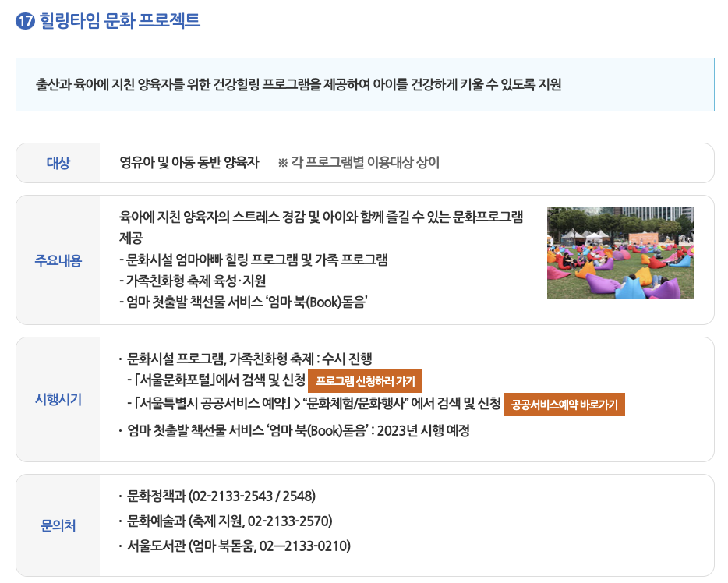Screen dimensions: 728x583
Task: Click the number 17 circle icon
Action: click(x=25, y=21)
